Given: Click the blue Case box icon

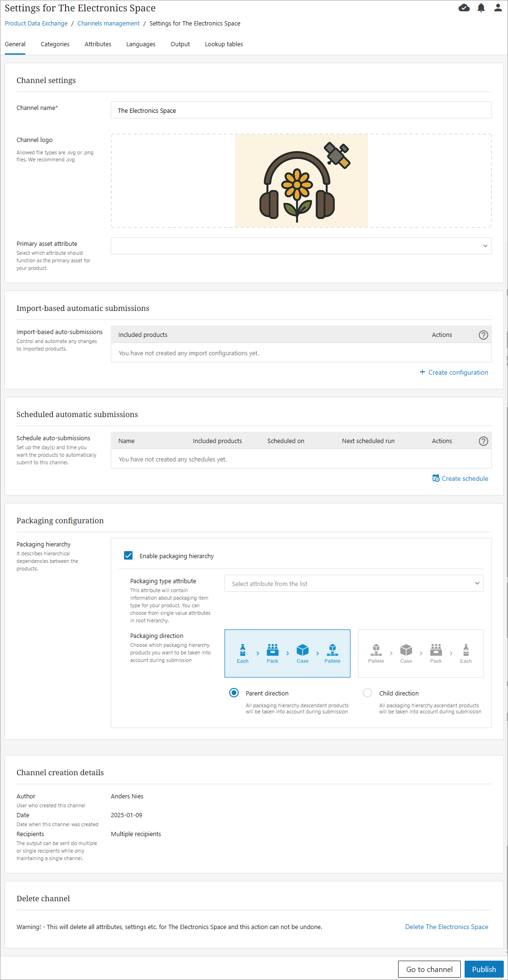Looking at the screenshot, I should pos(302,650).
